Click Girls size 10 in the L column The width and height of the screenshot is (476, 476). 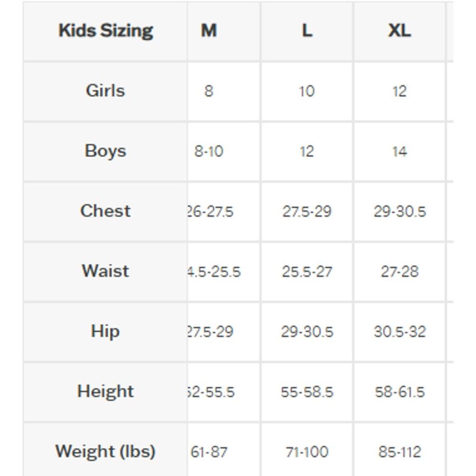pyautogui.click(x=307, y=91)
